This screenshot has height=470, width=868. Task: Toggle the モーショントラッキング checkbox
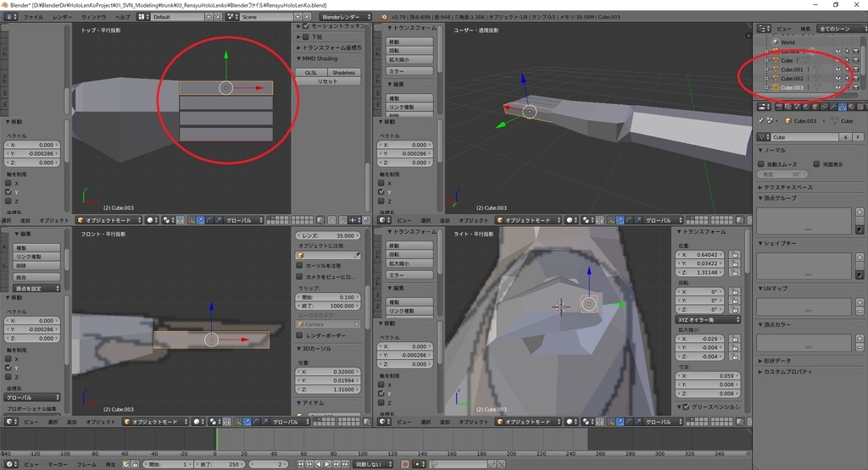tap(306, 26)
